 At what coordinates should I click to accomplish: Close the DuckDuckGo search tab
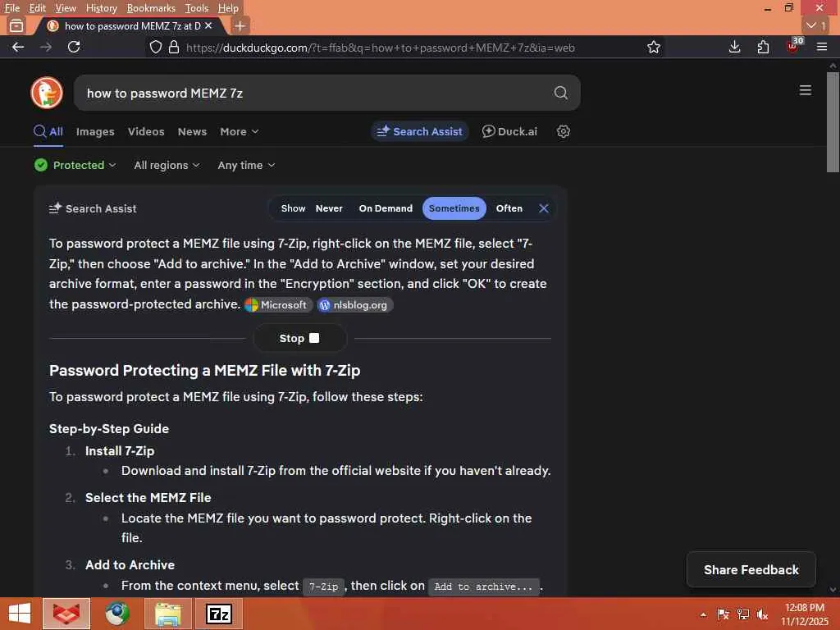coord(208,25)
